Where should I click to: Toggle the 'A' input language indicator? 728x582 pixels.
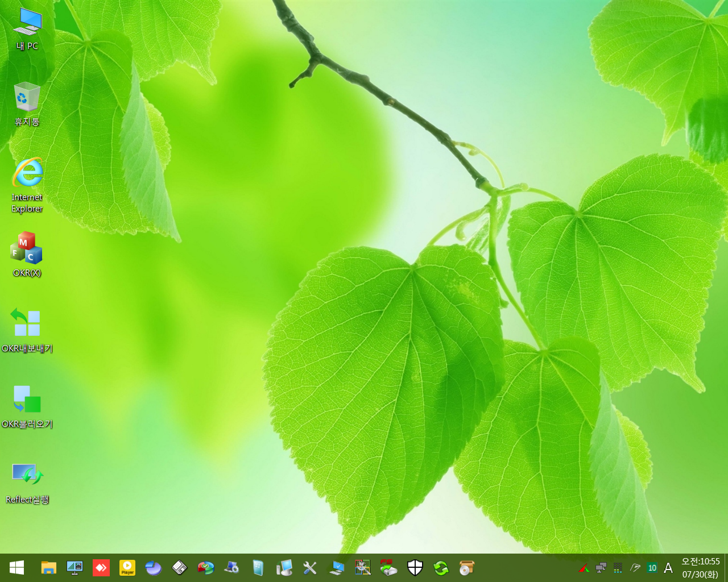pyautogui.click(x=668, y=568)
